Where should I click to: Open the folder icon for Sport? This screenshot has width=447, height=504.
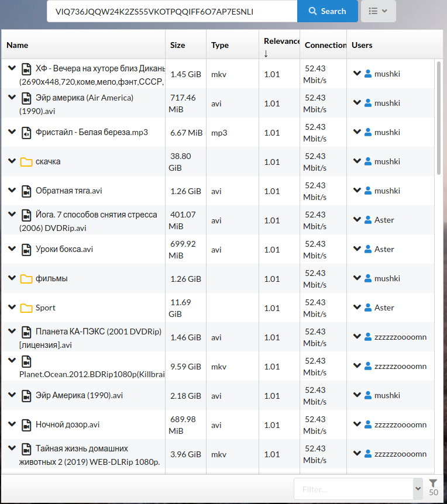click(x=26, y=308)
